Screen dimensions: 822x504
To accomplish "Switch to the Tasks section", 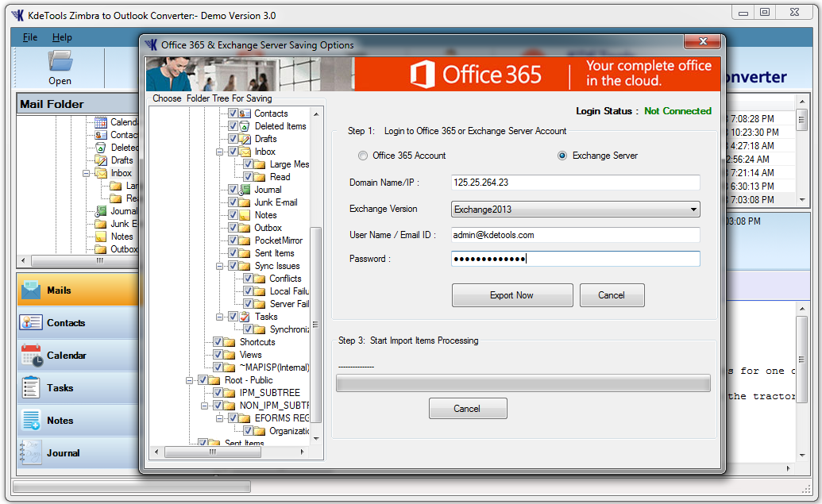I will (x=78, y=387).
